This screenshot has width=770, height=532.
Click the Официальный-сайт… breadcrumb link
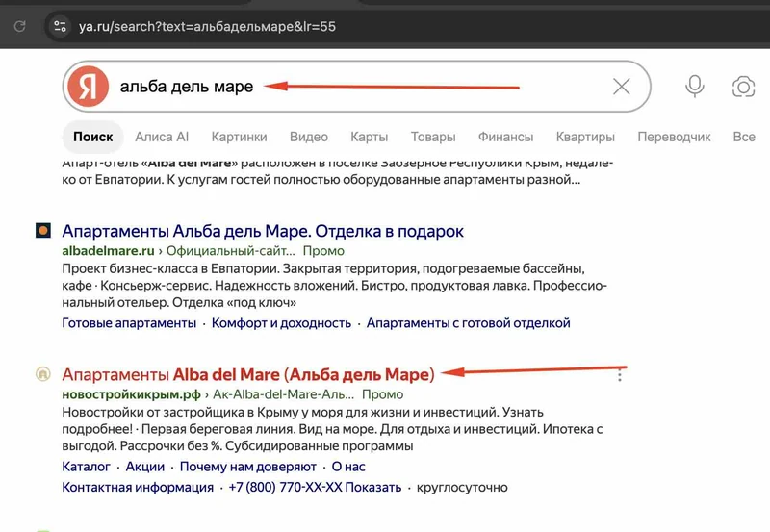(231, 251)
